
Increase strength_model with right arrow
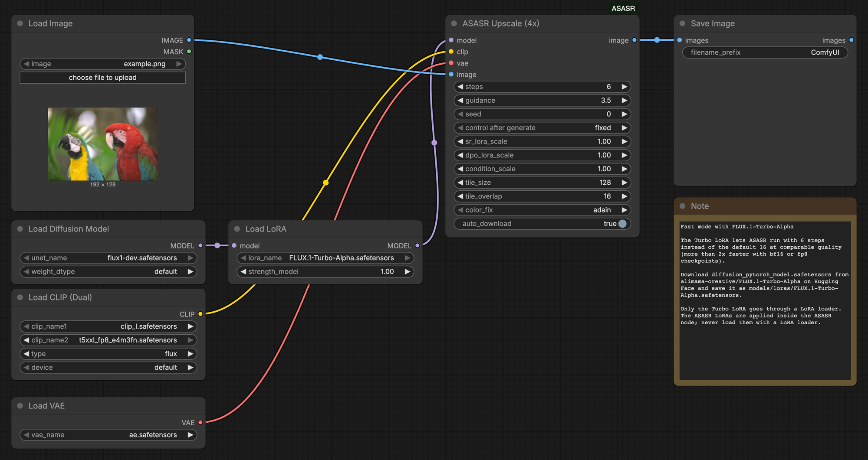(407, 272)
